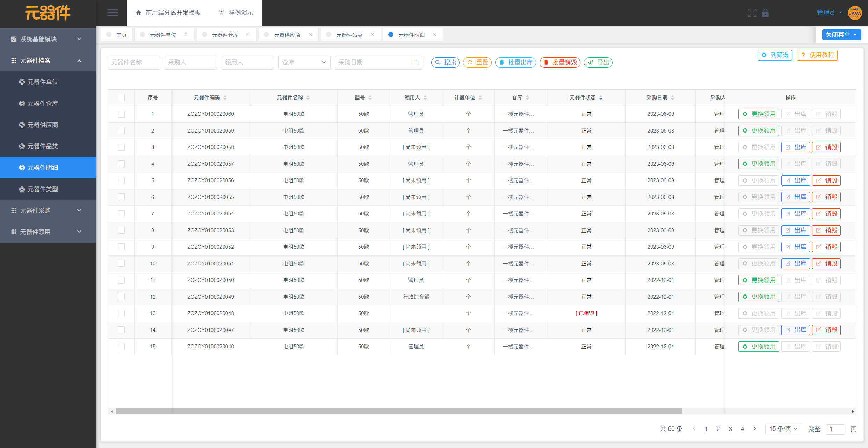The image size is (868, 448).
Task: Click the lock screen icon
Action: (765, 13)
